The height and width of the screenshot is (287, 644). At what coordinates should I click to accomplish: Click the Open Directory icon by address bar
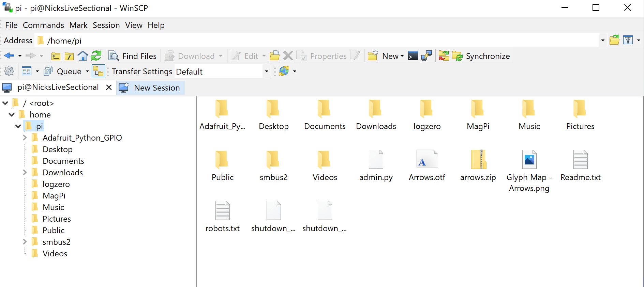[x=614, y=40]
